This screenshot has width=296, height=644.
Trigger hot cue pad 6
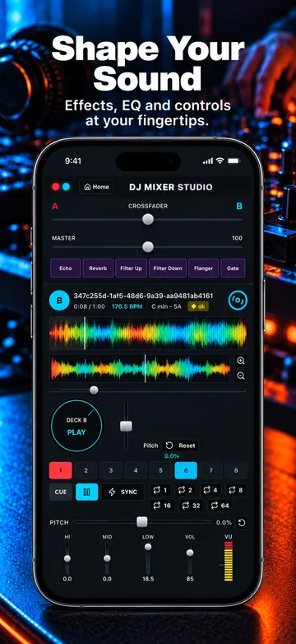(x=186, y=470)
